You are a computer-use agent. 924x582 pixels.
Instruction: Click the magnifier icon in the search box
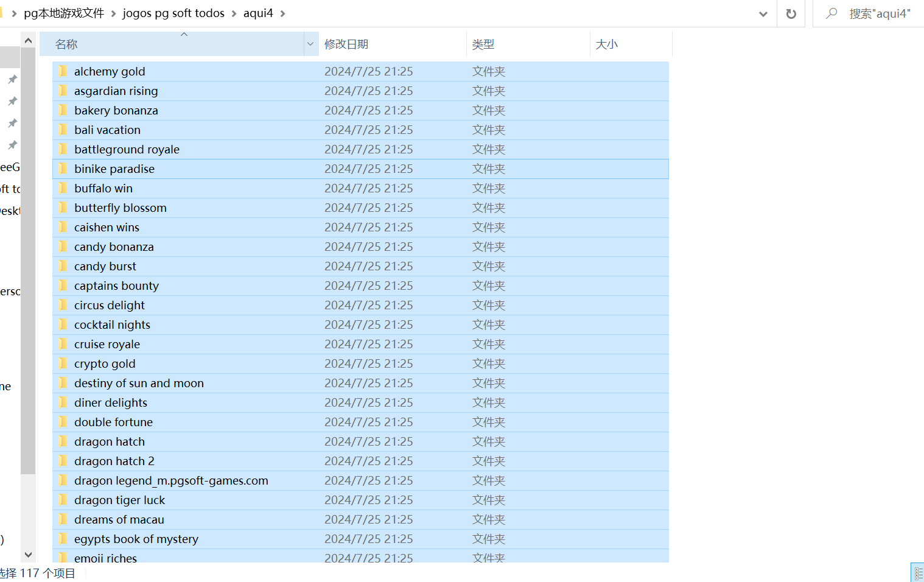(x=831, y=13)
